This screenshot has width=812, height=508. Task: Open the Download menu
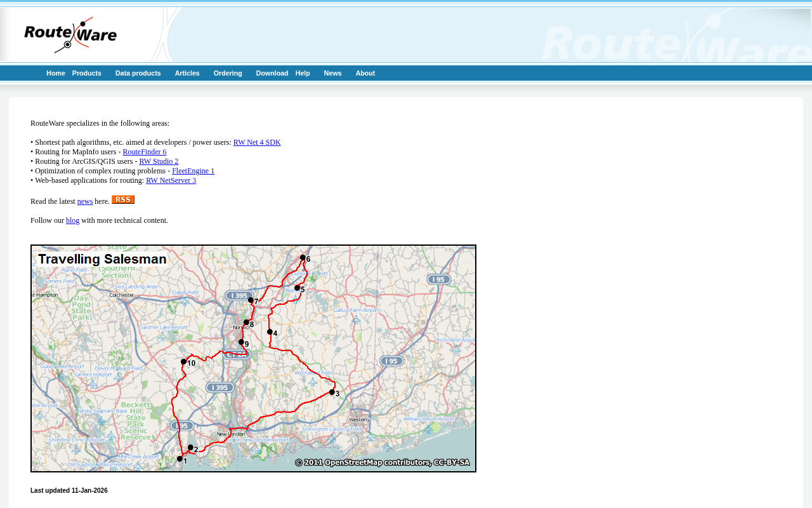coord(272,73)
